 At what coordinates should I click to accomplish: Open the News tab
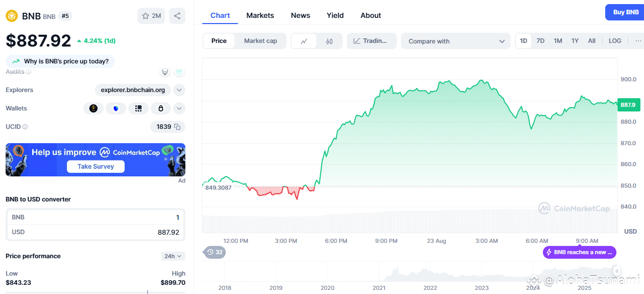[300, 15]
